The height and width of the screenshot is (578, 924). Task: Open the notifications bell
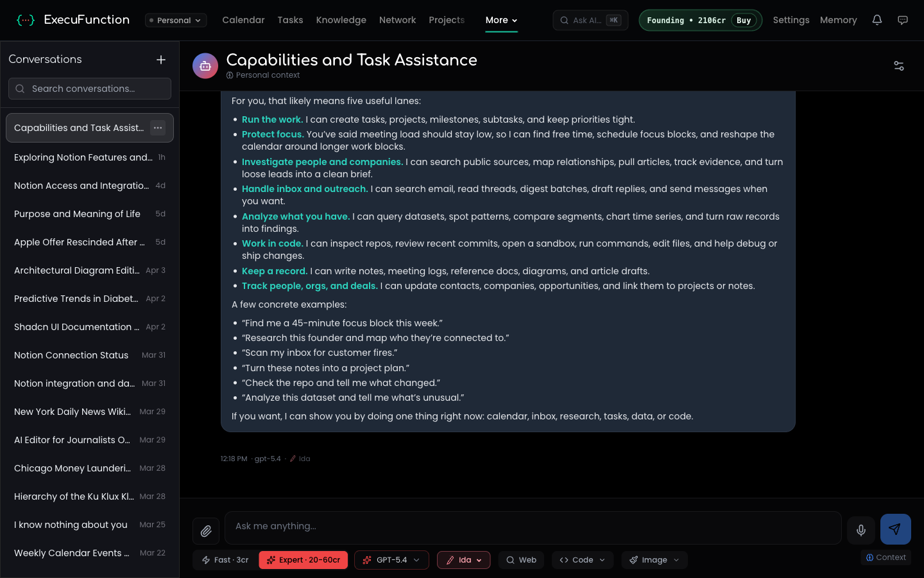click(877, 20)
